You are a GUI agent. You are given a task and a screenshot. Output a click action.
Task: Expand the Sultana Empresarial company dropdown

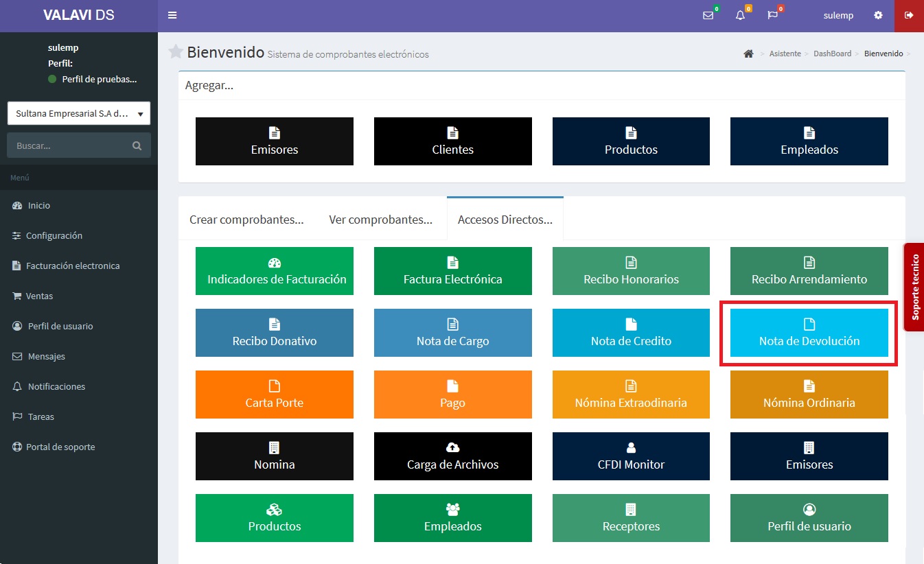point(78,114)
